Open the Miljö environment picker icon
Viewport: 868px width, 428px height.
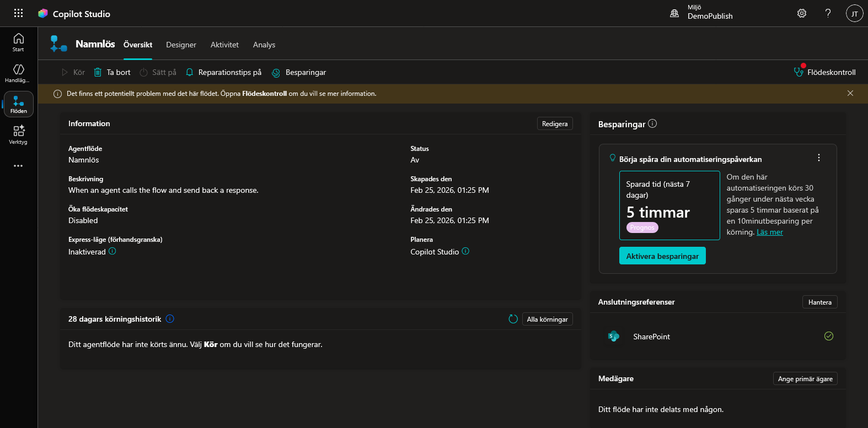coord(674,13)
